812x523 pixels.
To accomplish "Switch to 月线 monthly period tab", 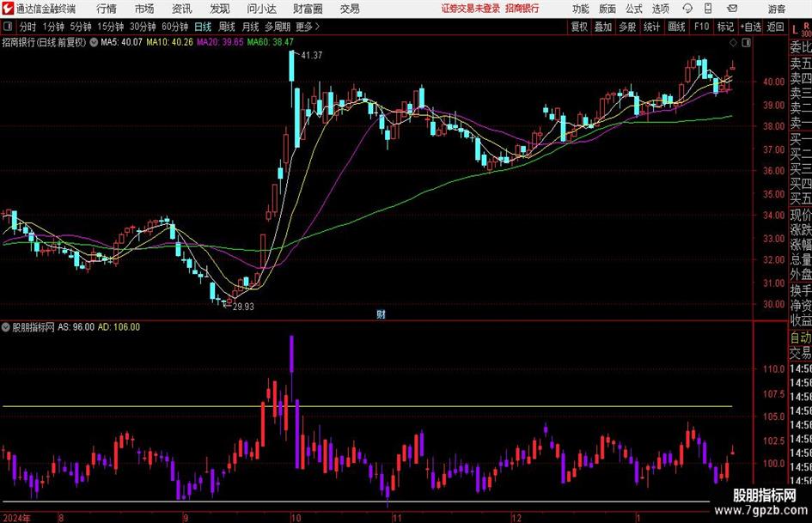I will tap(250, 27).
